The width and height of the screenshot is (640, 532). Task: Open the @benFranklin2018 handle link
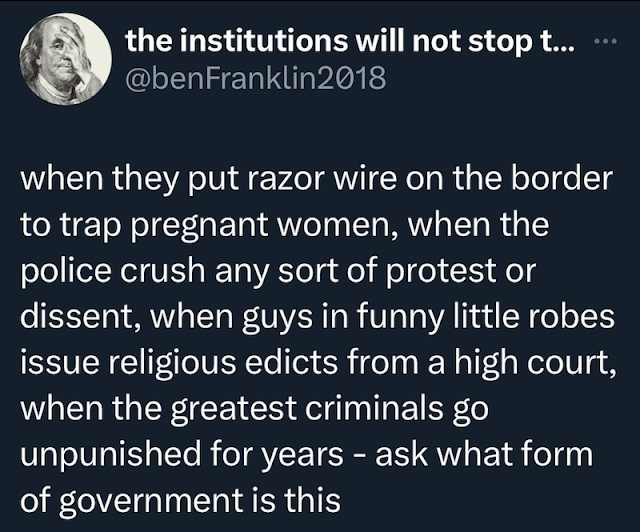coord(256,77)
